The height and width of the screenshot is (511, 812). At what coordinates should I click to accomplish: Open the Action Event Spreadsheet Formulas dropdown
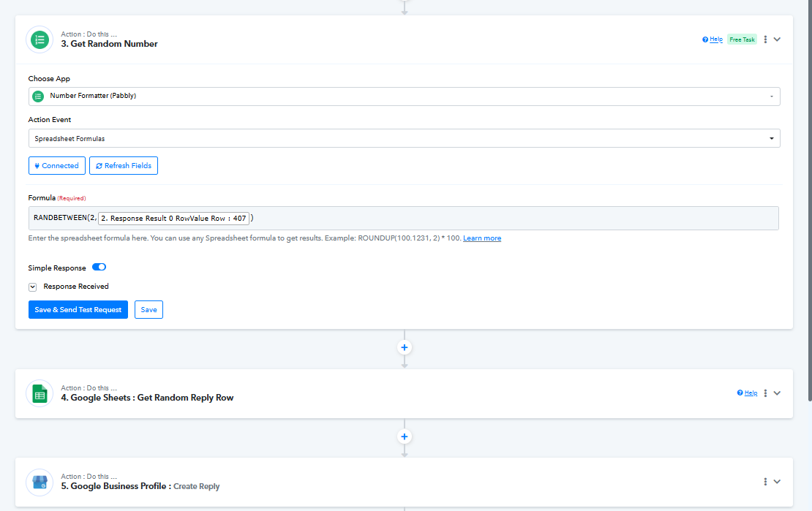404,138
